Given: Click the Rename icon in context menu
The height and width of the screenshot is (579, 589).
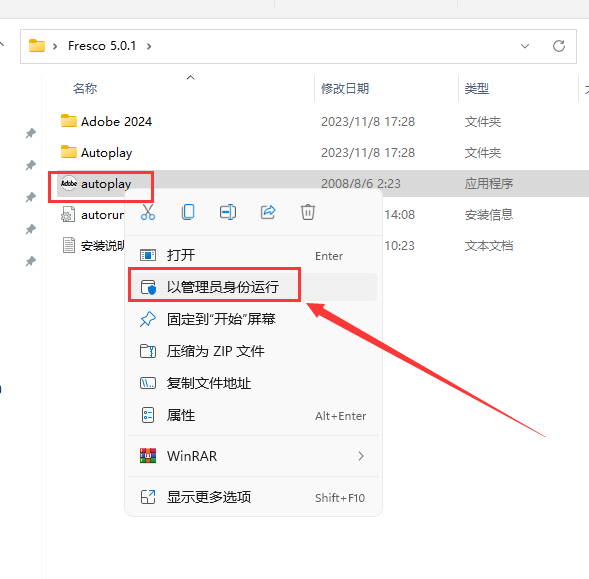Looking at the screenshot, I should point(228,212).
